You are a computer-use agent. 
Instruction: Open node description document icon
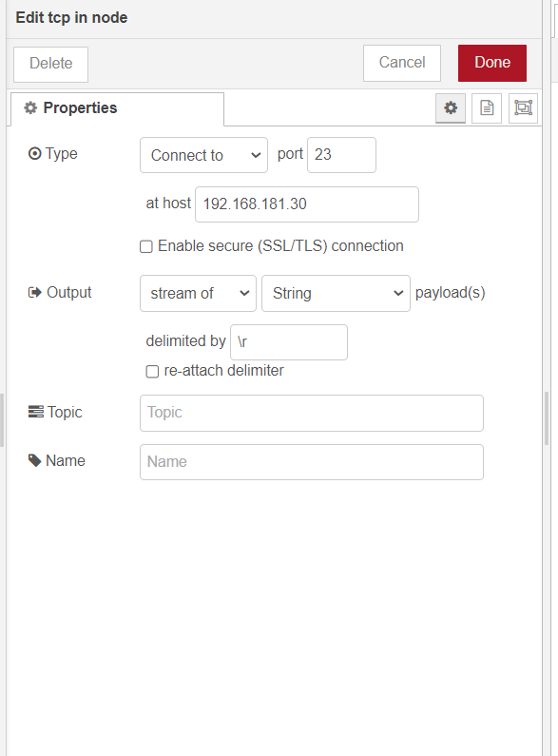[487, 108]
